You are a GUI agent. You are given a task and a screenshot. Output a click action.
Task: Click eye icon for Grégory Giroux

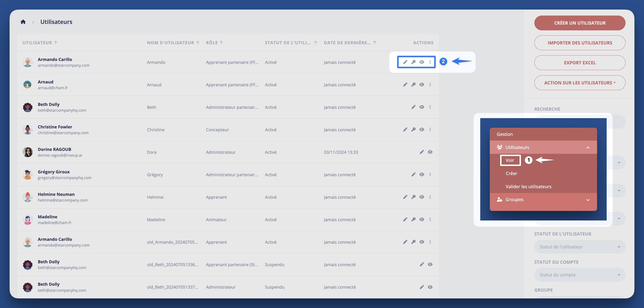pyautogui.click(x=422, y=175)
